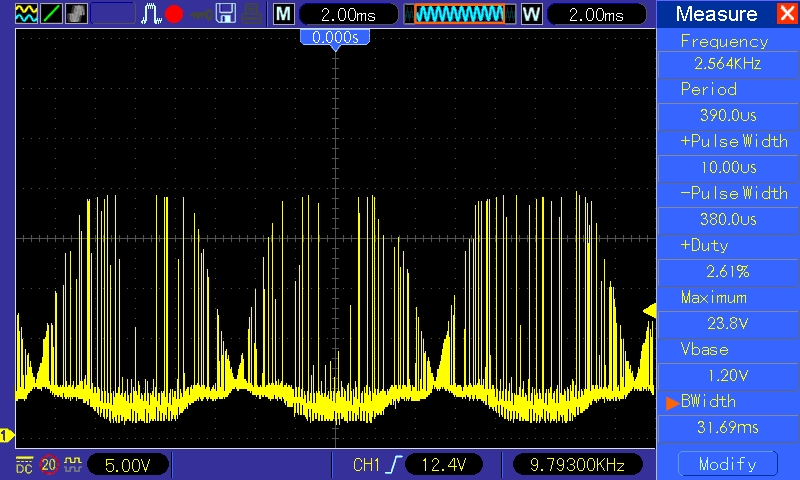Click the pulse trigger icon
Screen dimensions: 800x480
pos(151,14)
